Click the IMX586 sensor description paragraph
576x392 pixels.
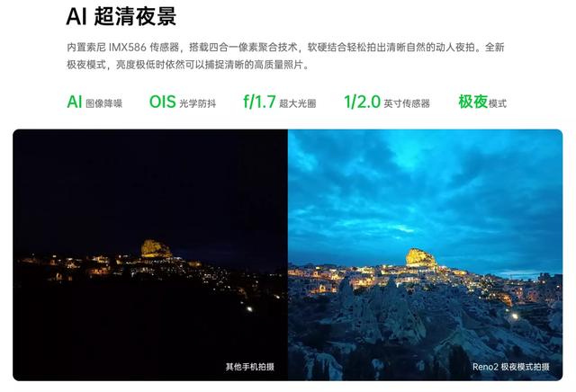click(x=285, y=56)
